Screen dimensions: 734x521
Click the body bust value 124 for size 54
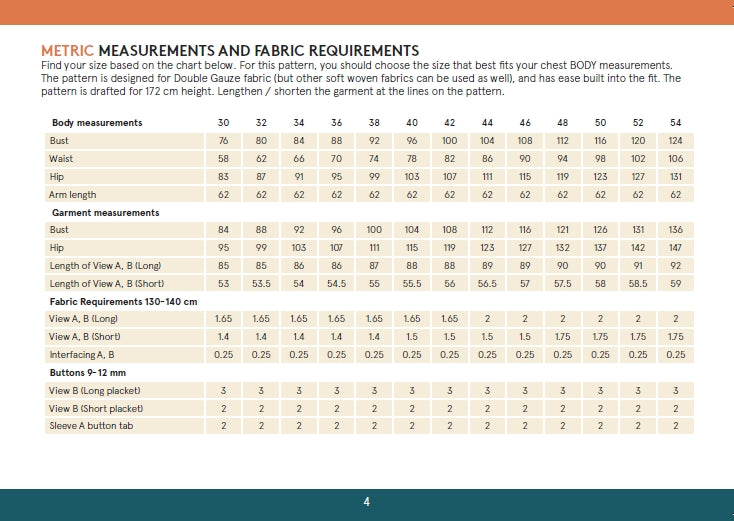(x=676, y=141)
